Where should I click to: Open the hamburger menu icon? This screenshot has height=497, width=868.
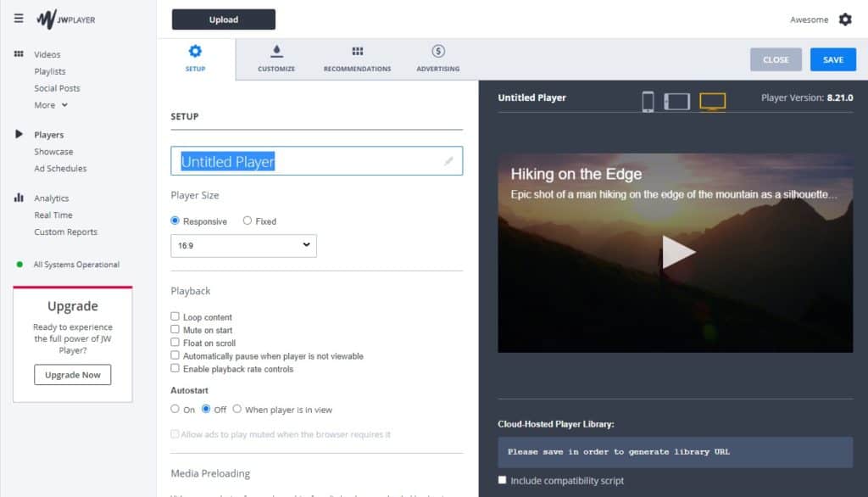point(19,19)
